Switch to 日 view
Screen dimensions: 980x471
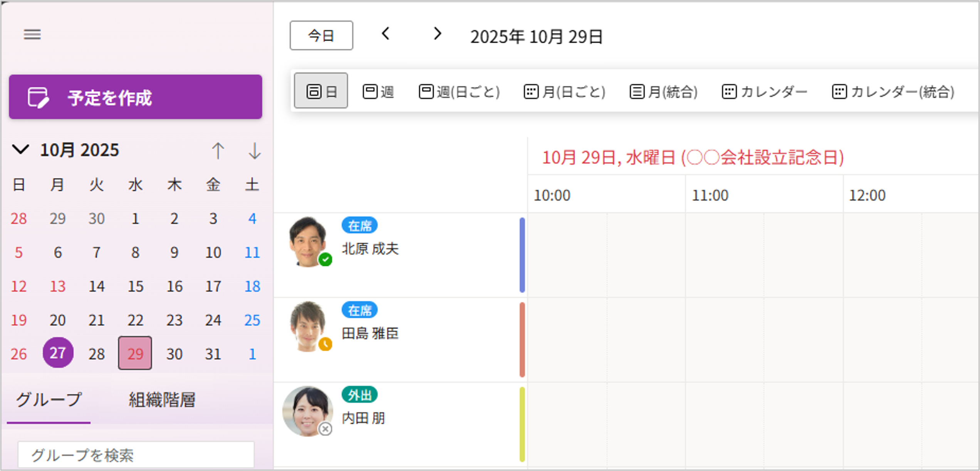coord(321,91)
